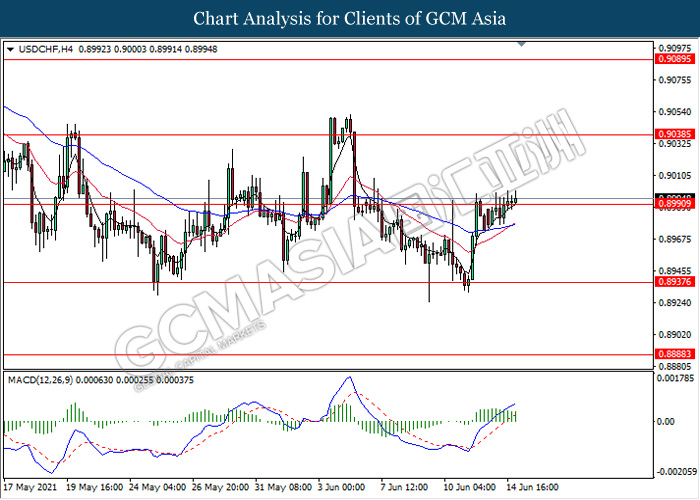700x500 pixels.
Task: Click the 19 May 16:00 time label
Action: point(95,487)
